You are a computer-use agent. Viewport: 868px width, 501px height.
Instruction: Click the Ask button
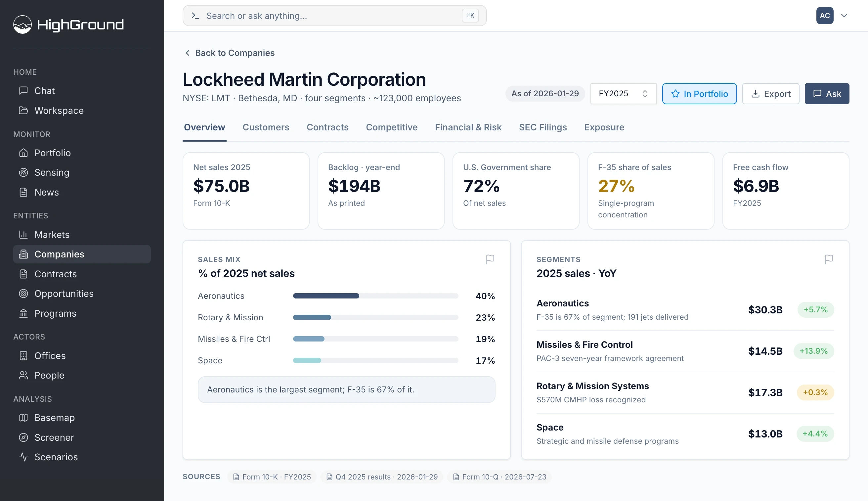coord(827,94)
